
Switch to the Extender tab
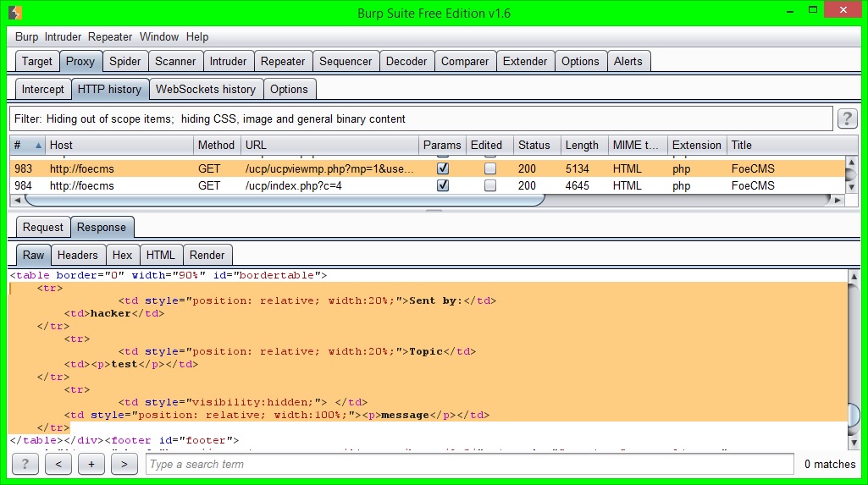click(525, 62)
